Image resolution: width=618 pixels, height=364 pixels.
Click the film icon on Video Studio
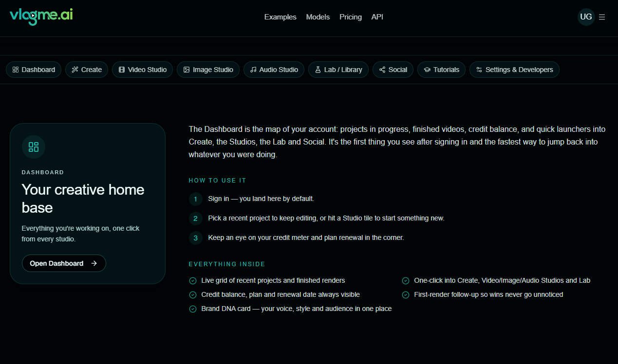(122, 70)
